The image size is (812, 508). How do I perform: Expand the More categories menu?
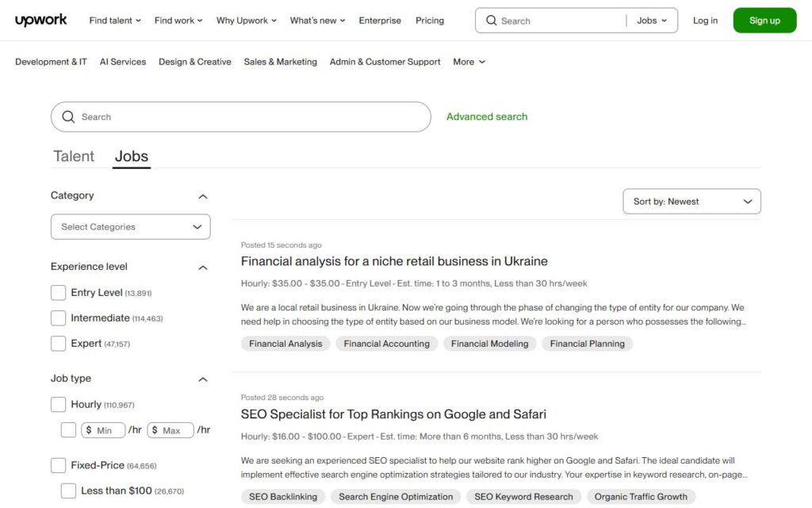(x=469, y=62)
